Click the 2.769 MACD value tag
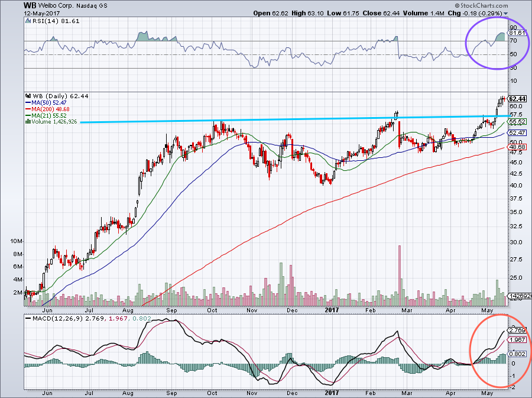 click(518, 330)
